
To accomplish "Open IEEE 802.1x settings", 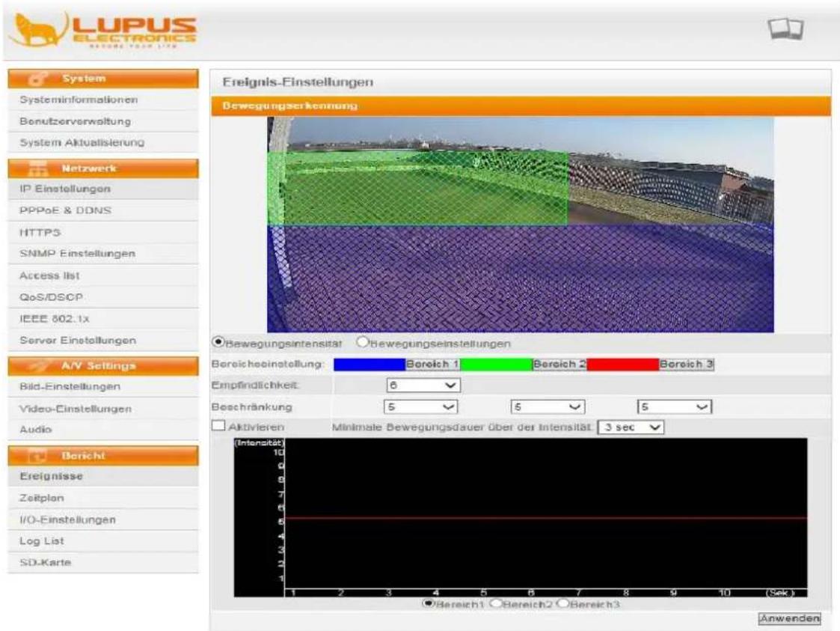I will click(x=103, y=319).
